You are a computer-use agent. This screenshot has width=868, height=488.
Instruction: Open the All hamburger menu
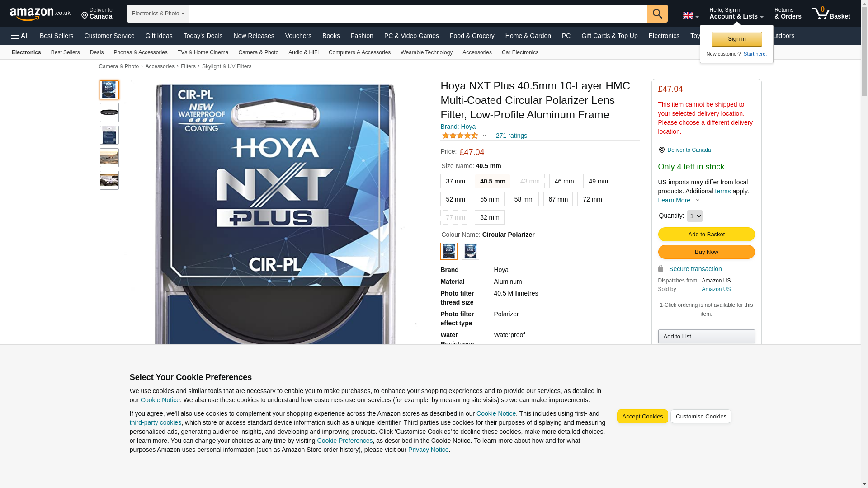pos(20,36)
